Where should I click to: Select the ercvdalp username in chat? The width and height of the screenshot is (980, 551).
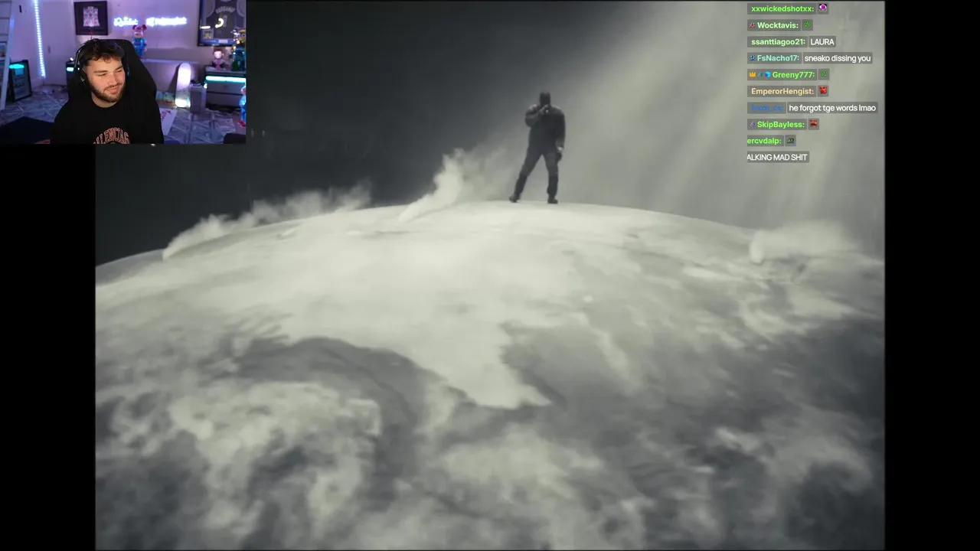(764, 141)
